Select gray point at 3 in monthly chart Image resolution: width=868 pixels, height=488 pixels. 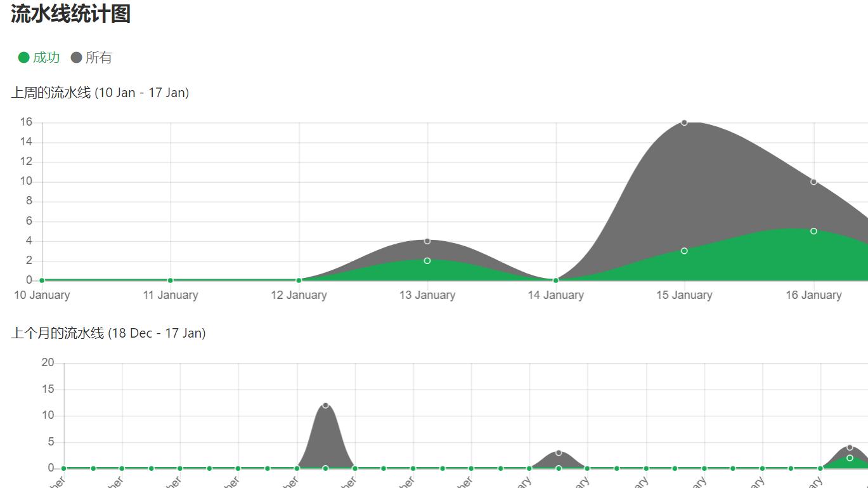click(559, 452)
